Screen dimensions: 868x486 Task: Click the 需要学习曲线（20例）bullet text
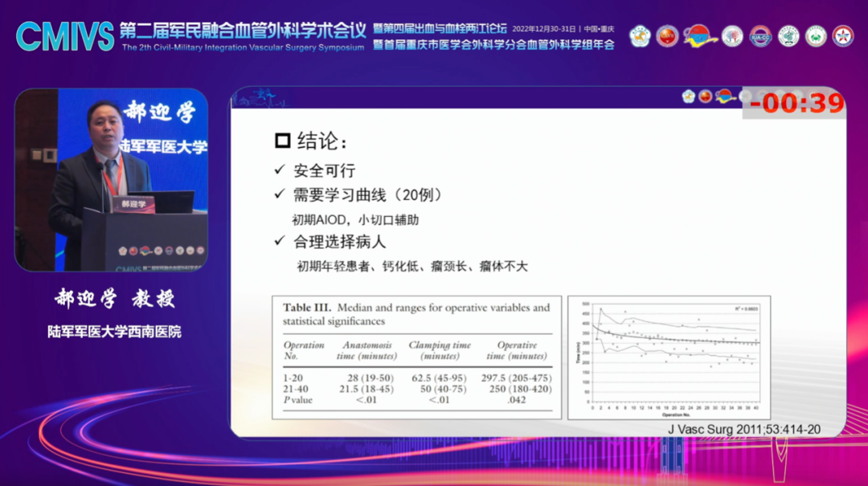click(x=370, y=195)
